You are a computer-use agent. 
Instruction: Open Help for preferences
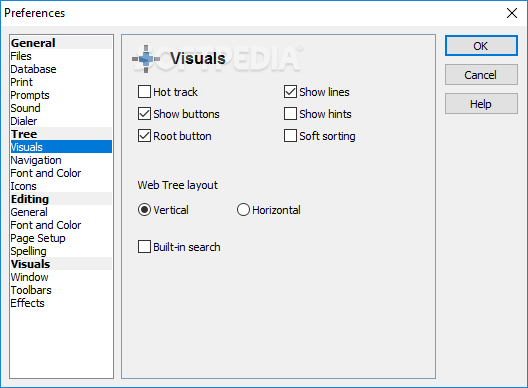pyautogui.click(x=481, y=104)
